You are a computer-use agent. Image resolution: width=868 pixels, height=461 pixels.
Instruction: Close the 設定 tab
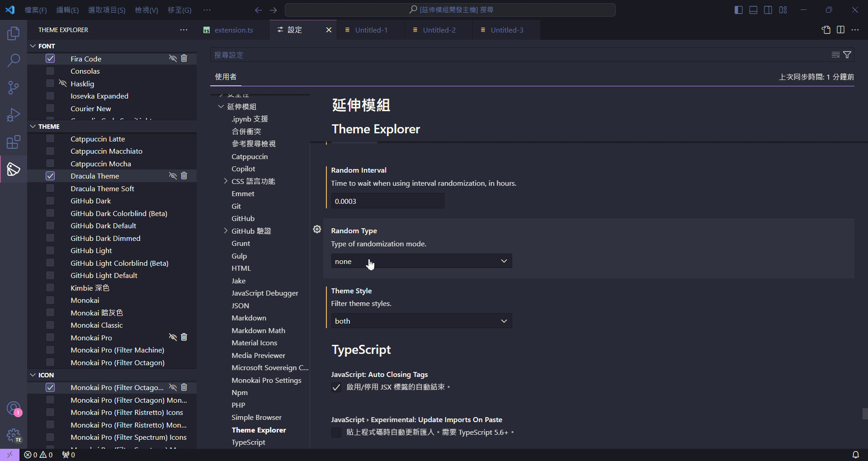point(329,30)
